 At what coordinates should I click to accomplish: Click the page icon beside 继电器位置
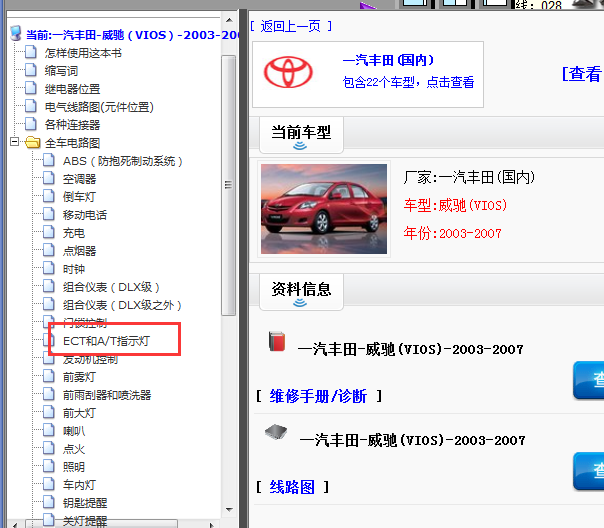[31, 88]
